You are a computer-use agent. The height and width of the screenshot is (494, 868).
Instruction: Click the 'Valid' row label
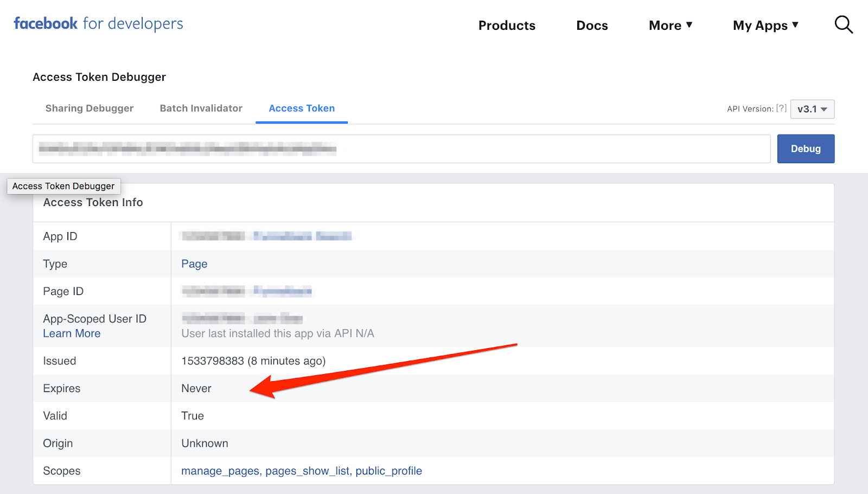click(55, 416)
